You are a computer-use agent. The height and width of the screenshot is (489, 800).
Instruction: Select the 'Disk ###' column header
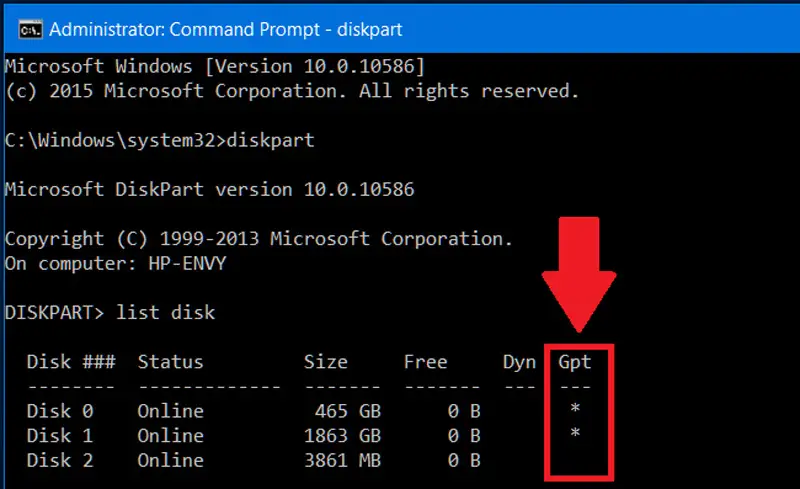coord(70,362)
